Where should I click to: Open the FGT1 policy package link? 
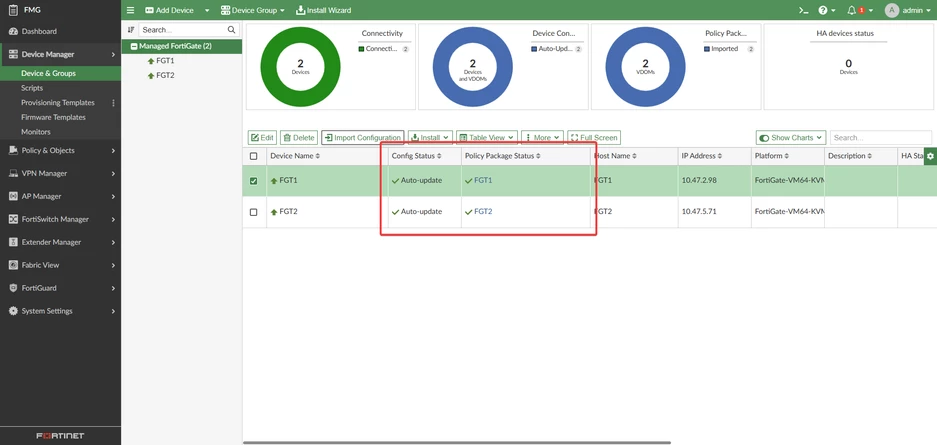(x=483, y=180)
